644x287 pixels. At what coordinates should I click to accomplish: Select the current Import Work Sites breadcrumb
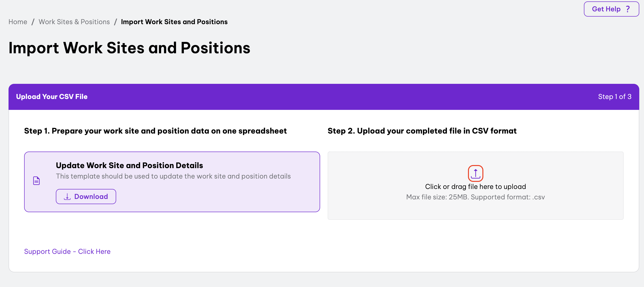point(174,22)
